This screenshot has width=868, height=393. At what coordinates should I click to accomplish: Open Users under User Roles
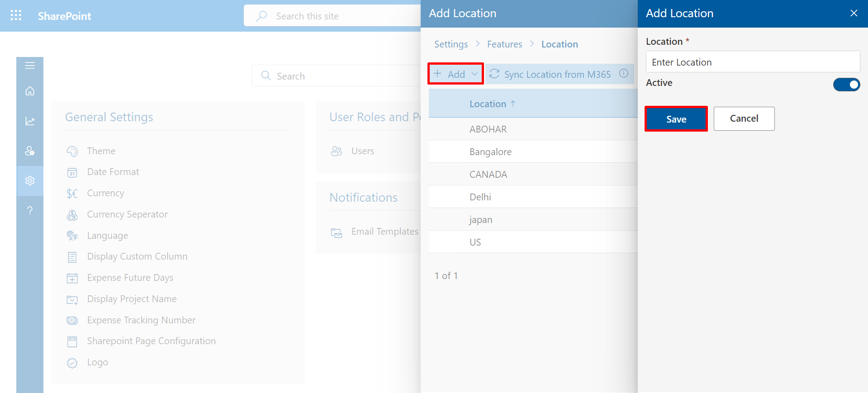pos(363,151)
